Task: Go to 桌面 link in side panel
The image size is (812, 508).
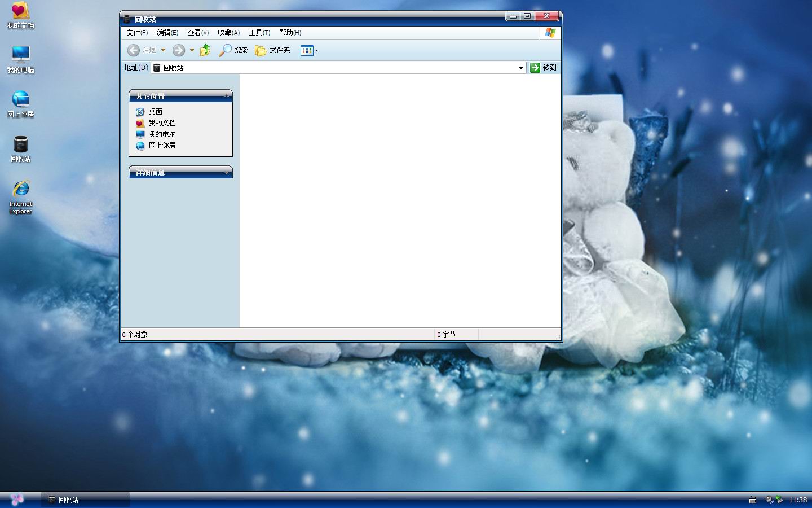Action: pyautogui.click(x=149, y=112)
